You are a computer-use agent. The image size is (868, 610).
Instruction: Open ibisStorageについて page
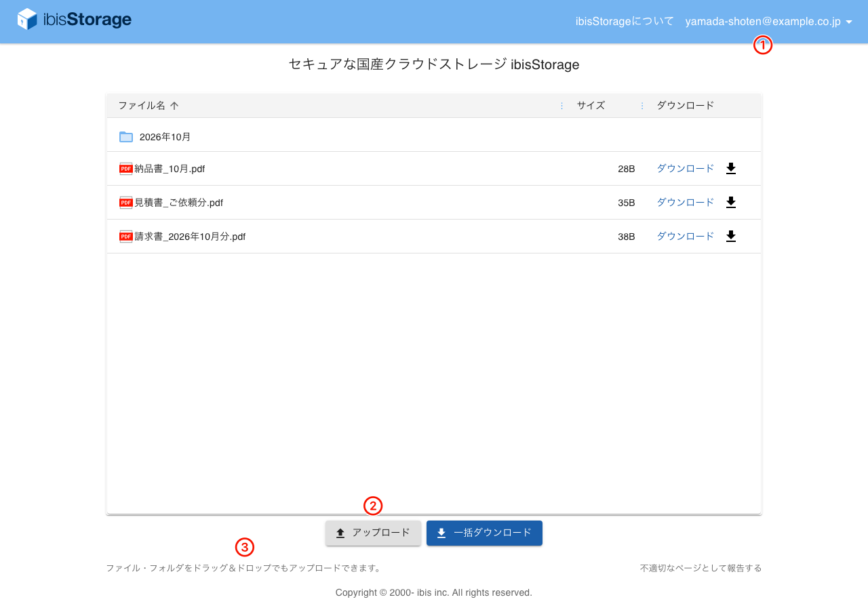[x=625, y=22]
